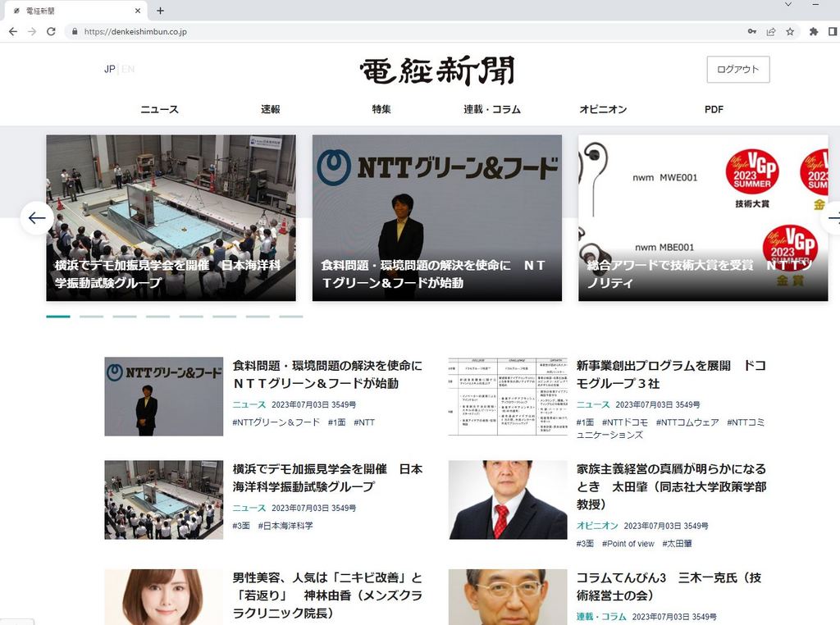Read the 新事業創出プログラムを展開 article
The height and width of the screenshot is (625, 840).
coord(671,374)
